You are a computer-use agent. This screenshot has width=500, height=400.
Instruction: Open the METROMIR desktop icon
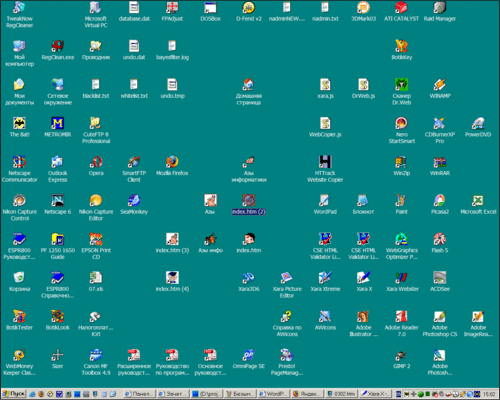point(57,123)
